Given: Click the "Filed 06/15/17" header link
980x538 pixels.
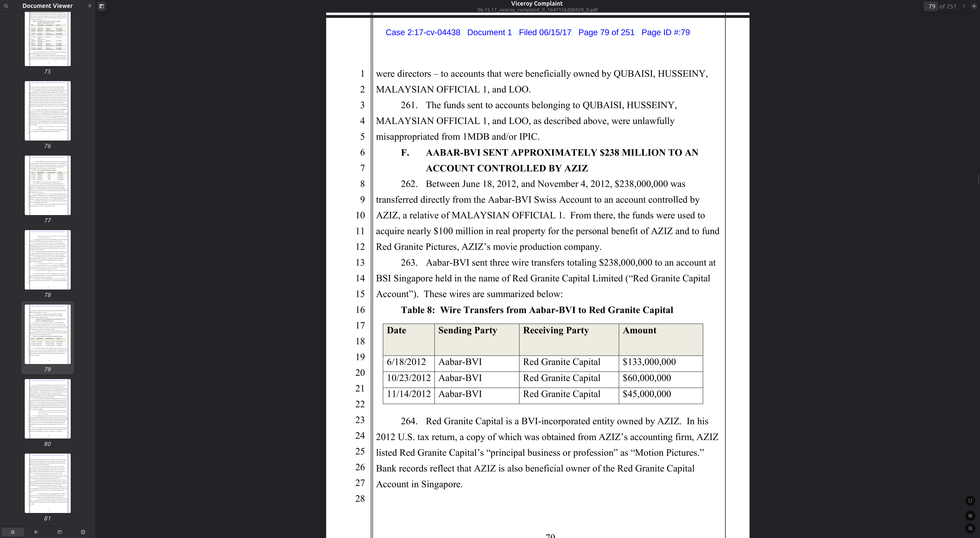Looking at the screenshot, I should pos(545,33).
